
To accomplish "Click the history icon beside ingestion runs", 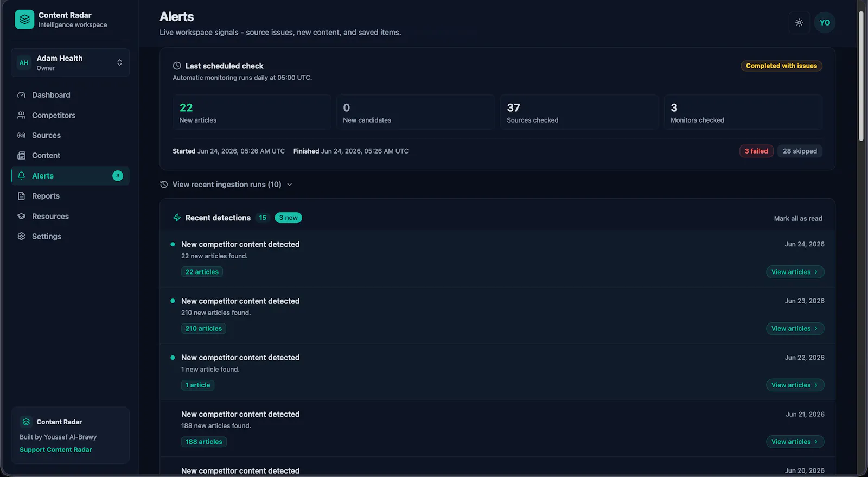I will click(164, 185).
